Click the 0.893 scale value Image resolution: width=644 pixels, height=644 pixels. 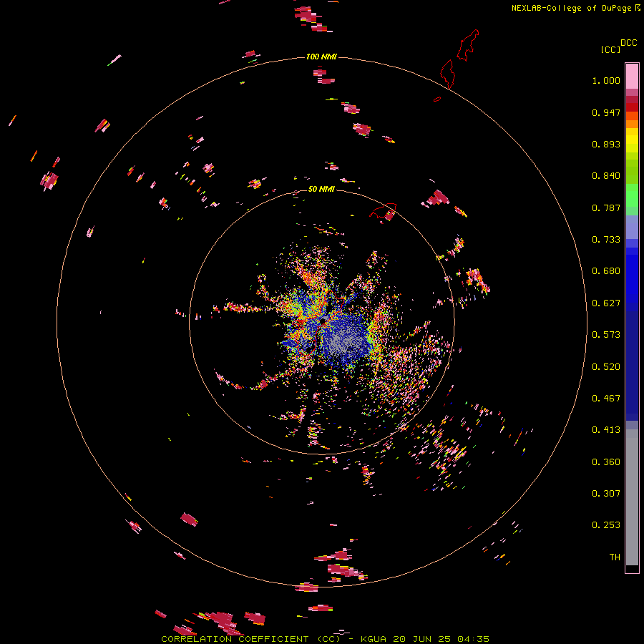606,144
